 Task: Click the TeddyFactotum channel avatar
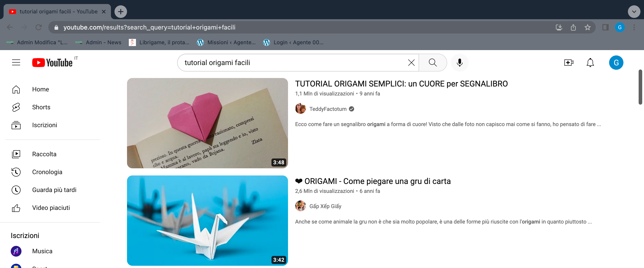pyautogui.click(x=300, y=109)
